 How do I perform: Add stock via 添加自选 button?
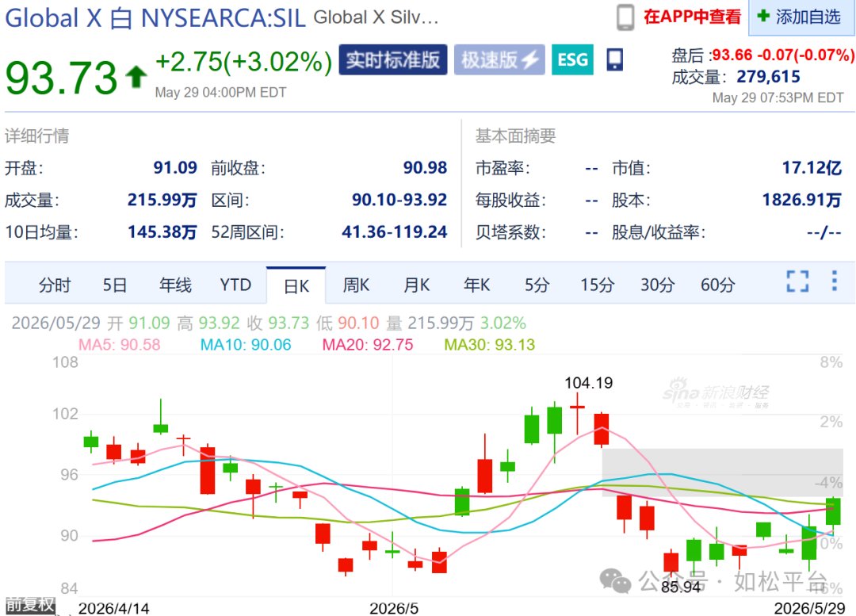click(800, 17)
